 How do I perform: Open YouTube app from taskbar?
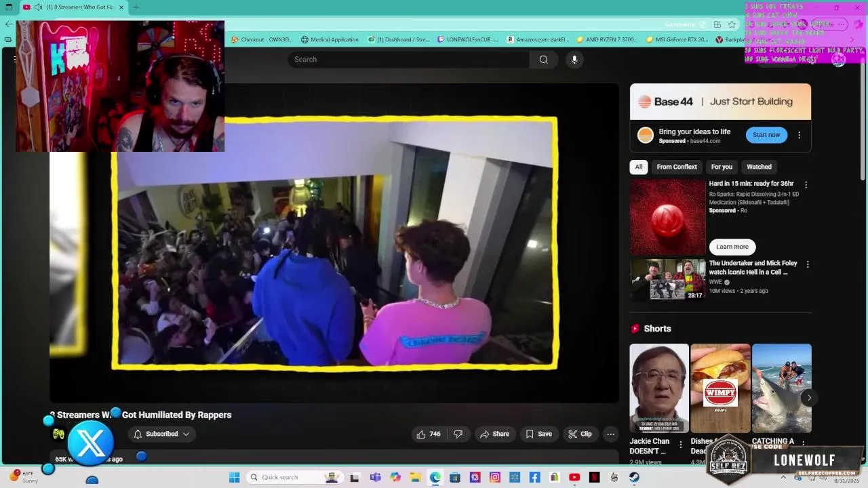pyautogui.click(x=574, y=477)
